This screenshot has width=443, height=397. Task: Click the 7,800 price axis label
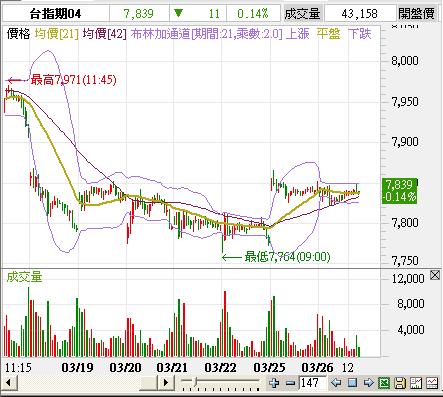[x=405, y=222]
